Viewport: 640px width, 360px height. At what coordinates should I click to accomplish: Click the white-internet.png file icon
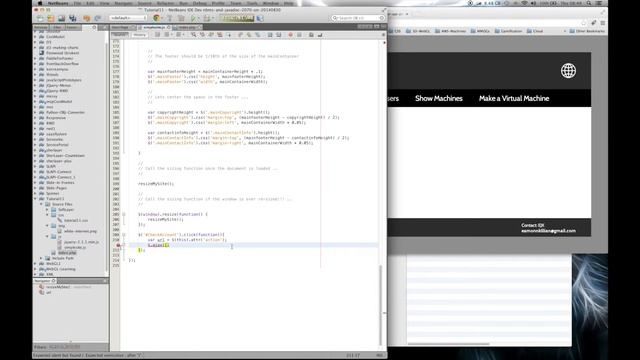(x=60, y=231)
